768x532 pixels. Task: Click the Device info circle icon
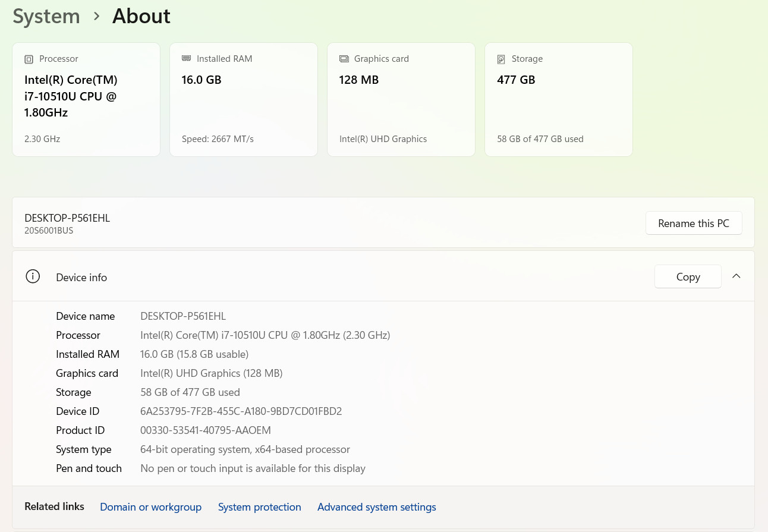click(x=33, y=276)
